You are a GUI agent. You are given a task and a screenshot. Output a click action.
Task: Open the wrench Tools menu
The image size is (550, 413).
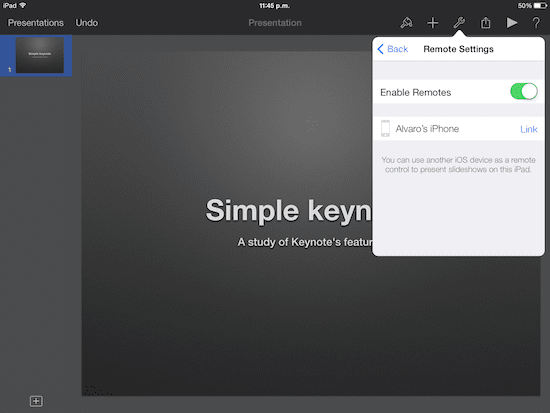[x=459, y=23]
